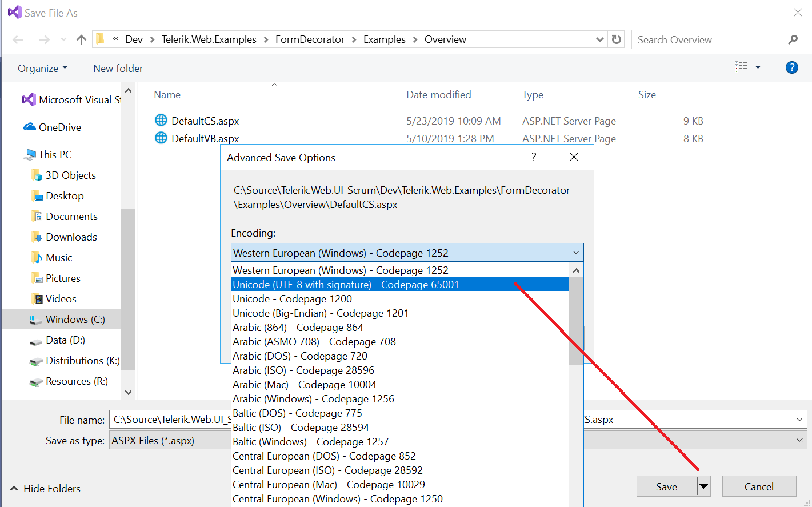Screen dimensions: 812x507
Task: Choose Central European (Windows) Codepage 1250
Action: coord(400,499)
